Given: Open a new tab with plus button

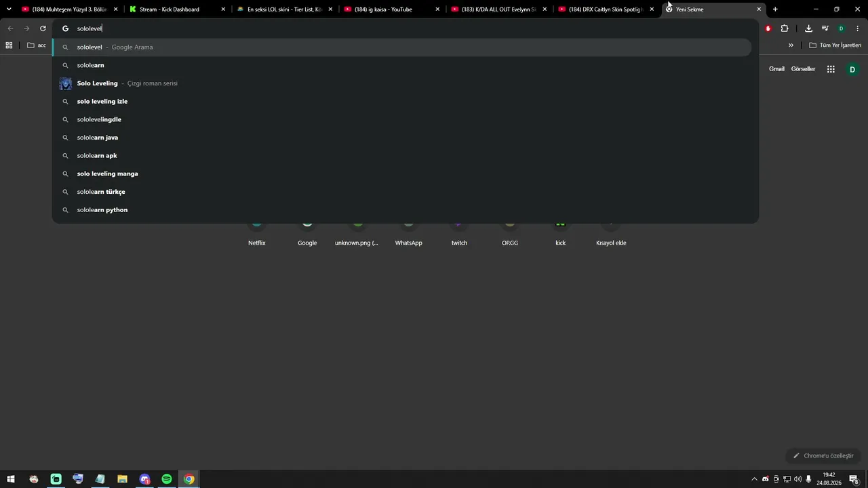Looking at the screenshot, I should tap(775, 9).
